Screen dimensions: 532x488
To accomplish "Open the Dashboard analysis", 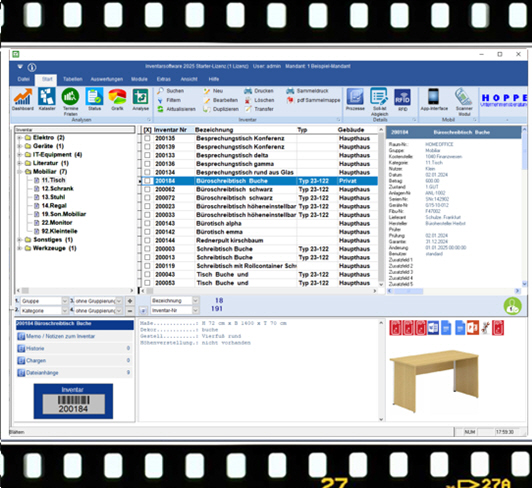I will tap(23, 99).
